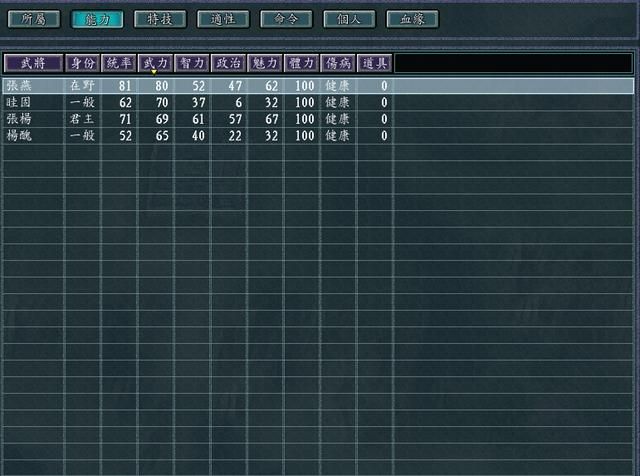
Task: Switch to the 所屬 tab
Action: tap(34, 19)
